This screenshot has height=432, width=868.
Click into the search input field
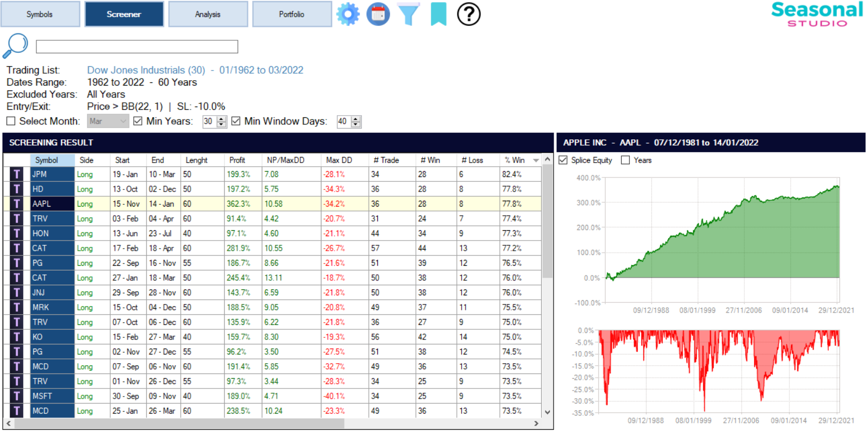pos(137,47)
